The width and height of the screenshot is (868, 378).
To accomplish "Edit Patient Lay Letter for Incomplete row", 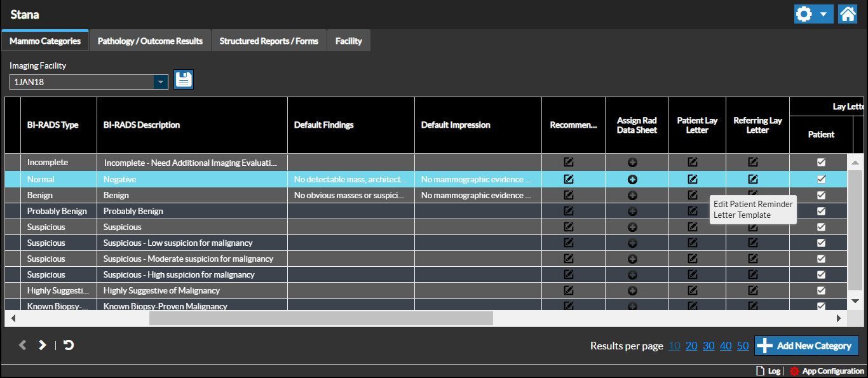I will 693,162.
